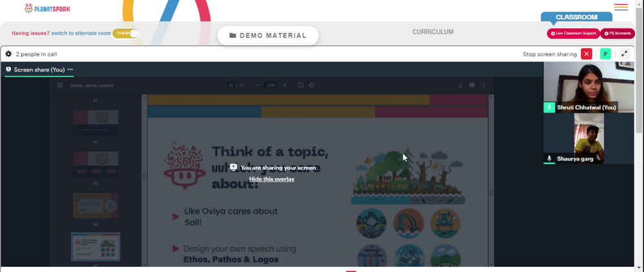Open the hamburger menu at top right
The height and width of the screenshot is (272, 644).
(x=621, y=7)
